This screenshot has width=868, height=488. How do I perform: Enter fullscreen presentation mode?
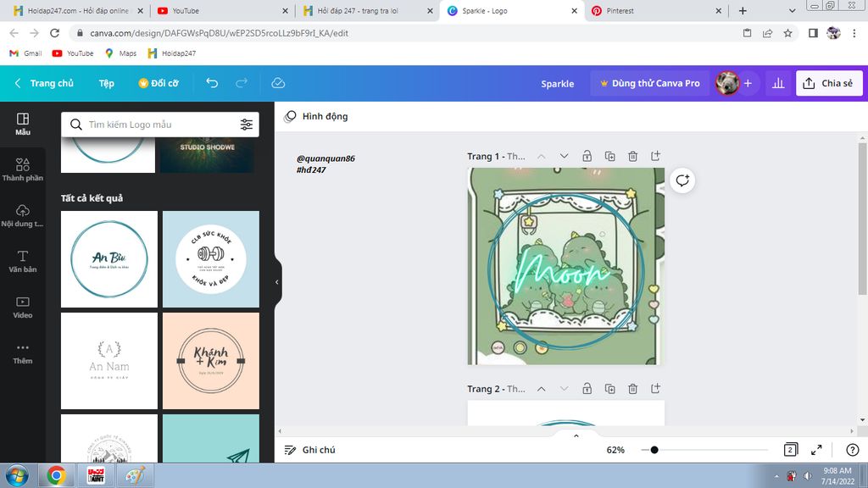coord(816,450)
